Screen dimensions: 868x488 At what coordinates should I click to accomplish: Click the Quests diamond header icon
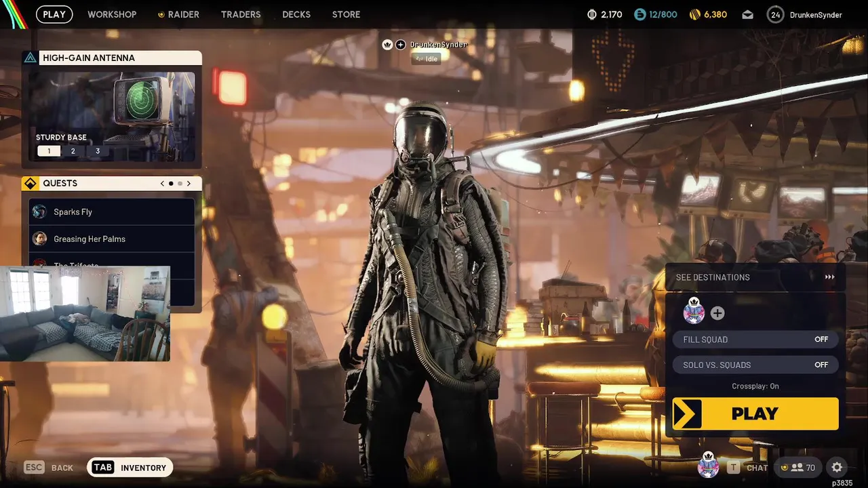(30, 184)
